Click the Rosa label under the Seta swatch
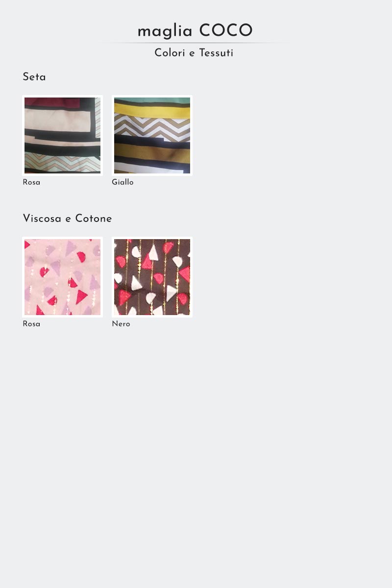Viewport: 392px width, 588px height. pos(31,182)
